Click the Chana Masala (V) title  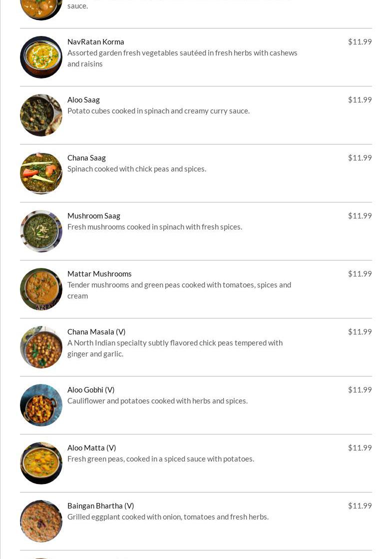click(96, 331)
